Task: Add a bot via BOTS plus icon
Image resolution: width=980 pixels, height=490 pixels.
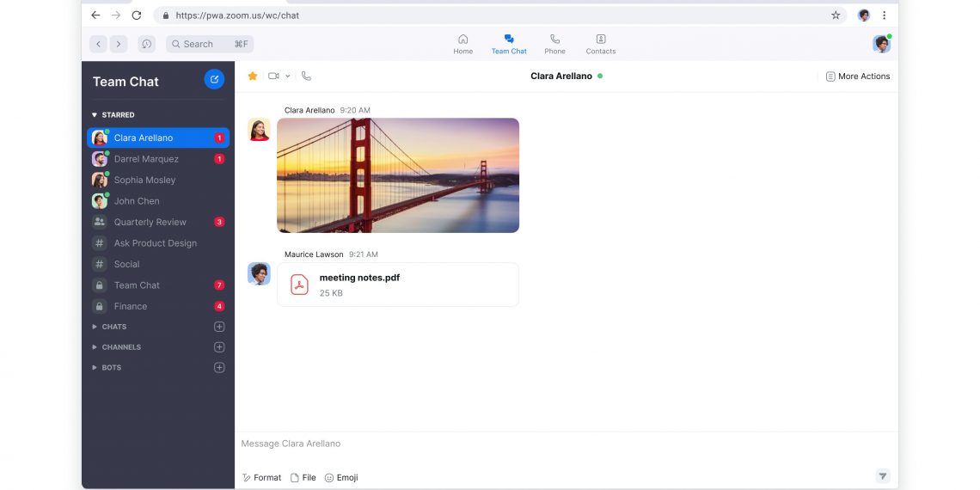Action: point(219,368)
